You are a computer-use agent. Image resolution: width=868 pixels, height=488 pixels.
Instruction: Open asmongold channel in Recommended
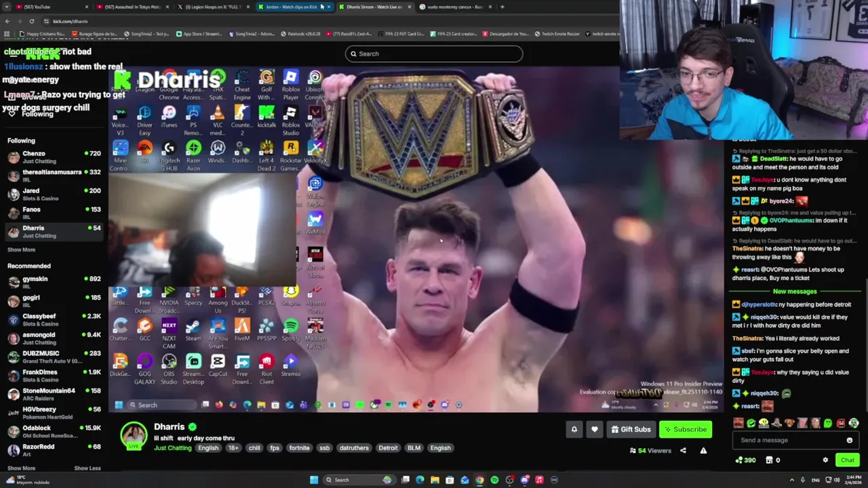tap(54, 338)
